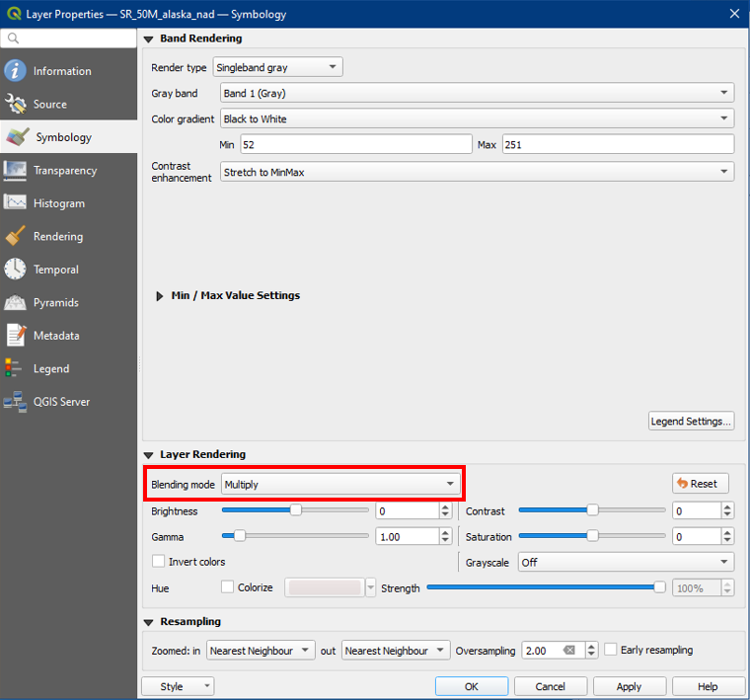Open the Render type dropdown

tap(277, 68)
